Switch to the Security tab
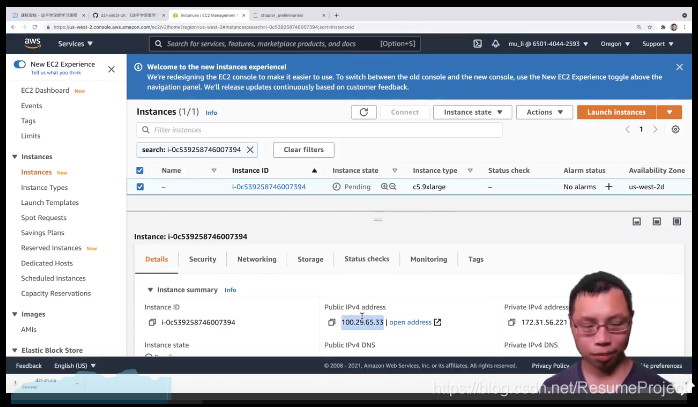Viewport: 698px width, 407px height. click(x=203, y=259)
